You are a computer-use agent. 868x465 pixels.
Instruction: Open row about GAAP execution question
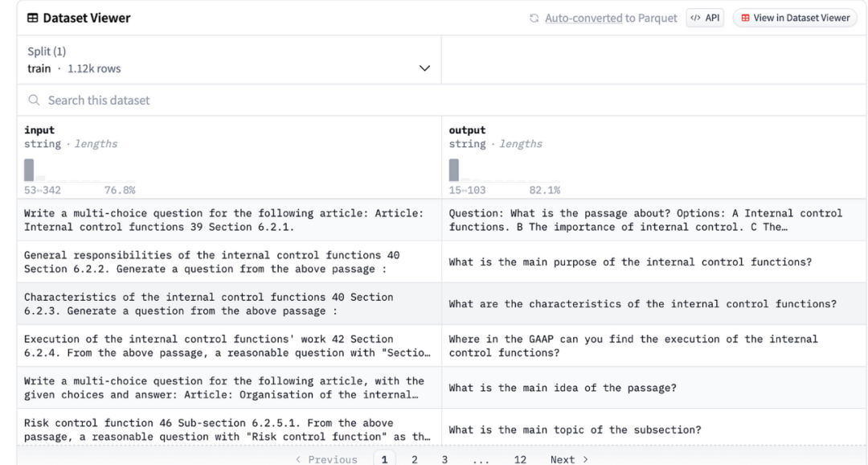pos(633,346)
